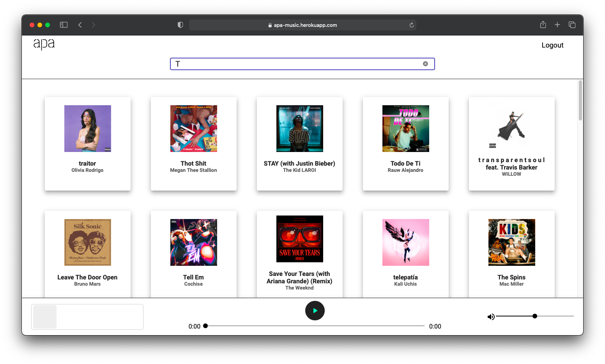Open the Todo De Ti album cover
The width and height of the screenshot is (605, 364).
406,129
